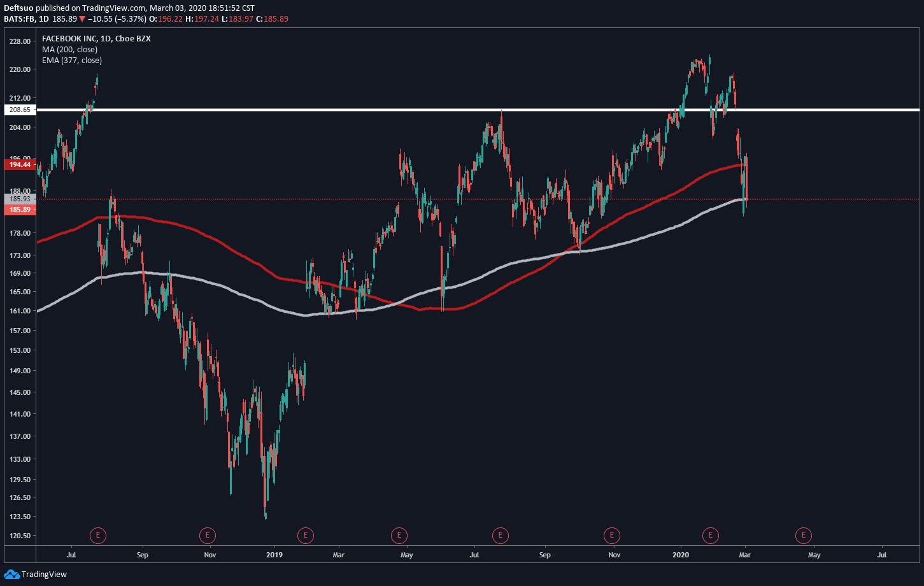The image size is (924, 586).
Task: Click the red 185.89 last price label
Action: 19,210
